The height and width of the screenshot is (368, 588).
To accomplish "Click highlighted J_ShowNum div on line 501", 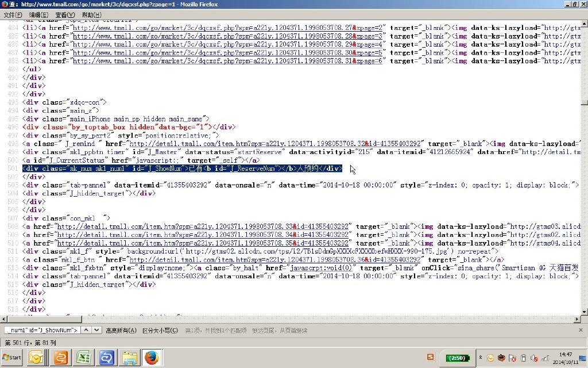I will click(182, 168).
